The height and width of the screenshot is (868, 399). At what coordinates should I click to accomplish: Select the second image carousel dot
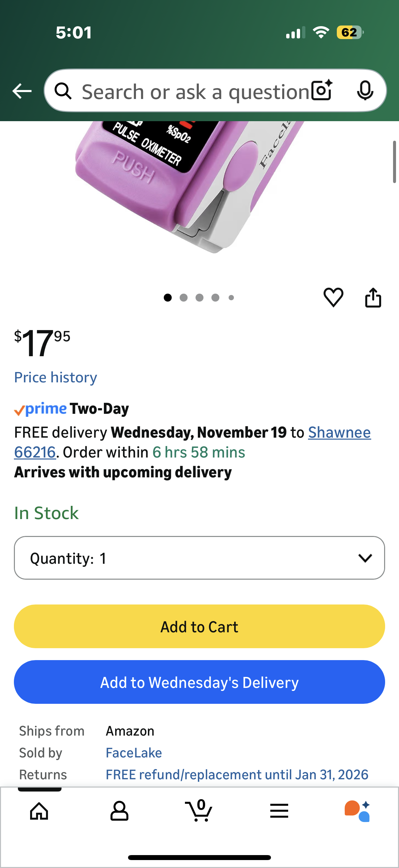click(x=184, y=298)
